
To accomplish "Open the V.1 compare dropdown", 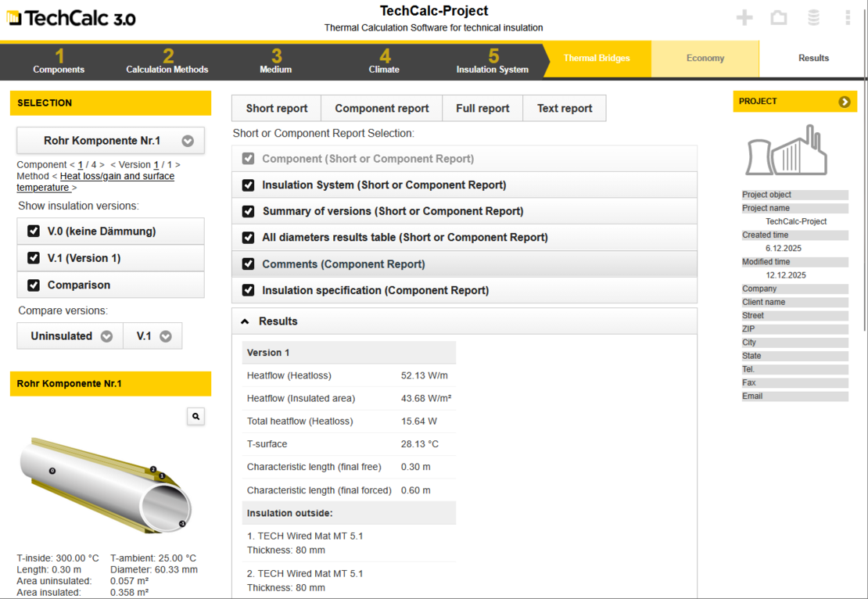I will point(152,336).
